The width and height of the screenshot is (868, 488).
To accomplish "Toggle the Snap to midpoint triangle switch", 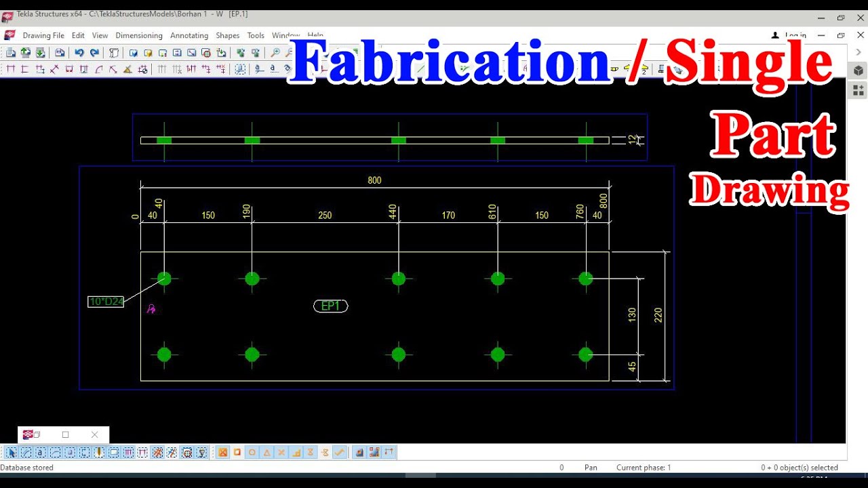I will pos(267,452).
